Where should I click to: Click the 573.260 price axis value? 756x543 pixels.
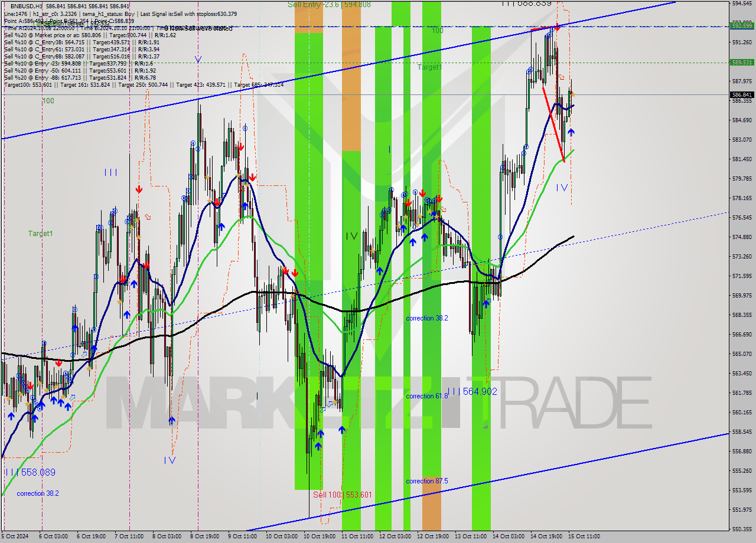click(x=742, y=257)
